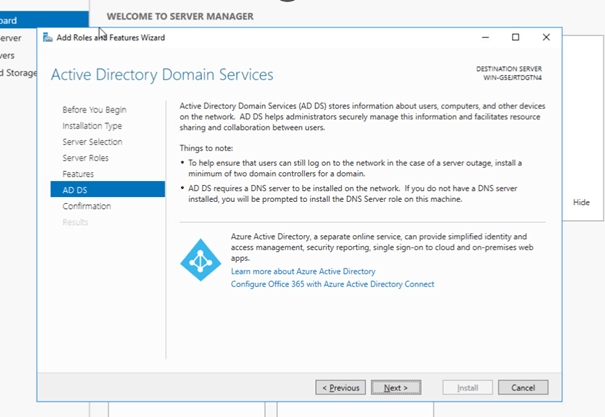Image resolution: width=605 pixels, height=417 pixels.
Task: Close the Add Roles and Features Wizard
Action: point(546,38)
